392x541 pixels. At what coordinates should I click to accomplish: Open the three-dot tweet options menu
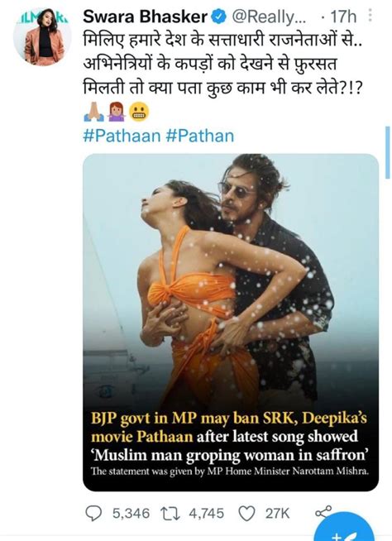(370, 15)
